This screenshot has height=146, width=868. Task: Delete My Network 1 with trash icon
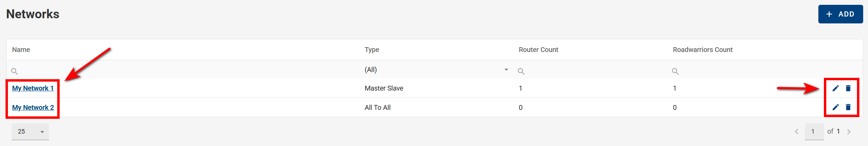[848, 88]
